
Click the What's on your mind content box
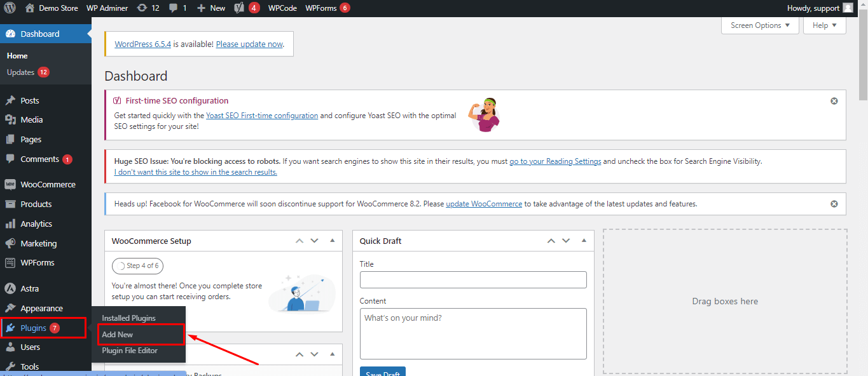pos(473,334)
